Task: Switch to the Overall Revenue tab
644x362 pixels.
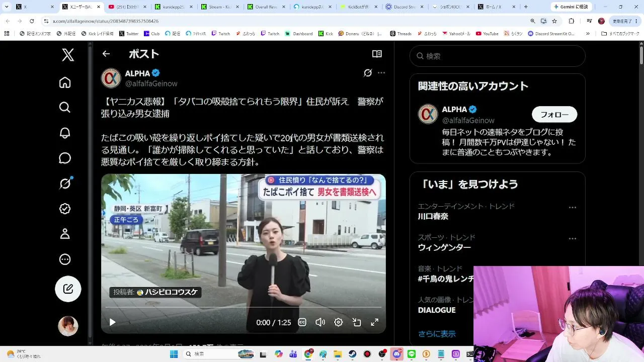Action: pos(266,7)
